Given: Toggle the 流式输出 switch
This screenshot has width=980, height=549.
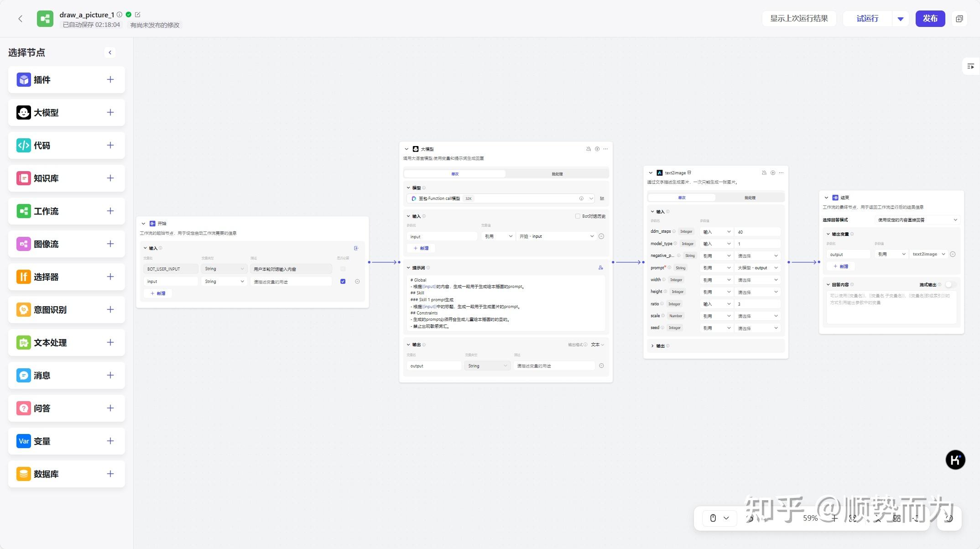Looking at the screenshot, I should click(950, 285).
